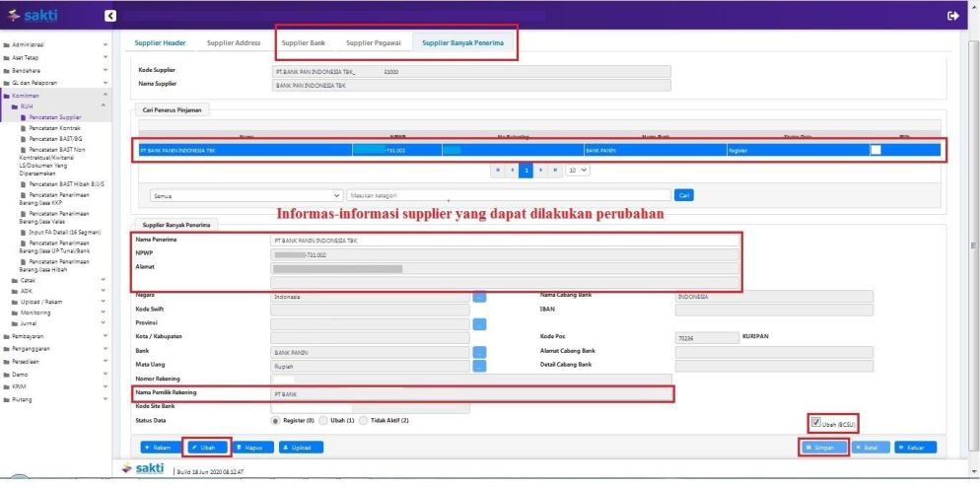The image size is (980, 487).
Task: Collapse the sidebar with the arrow icon
Action: [110, 16]
